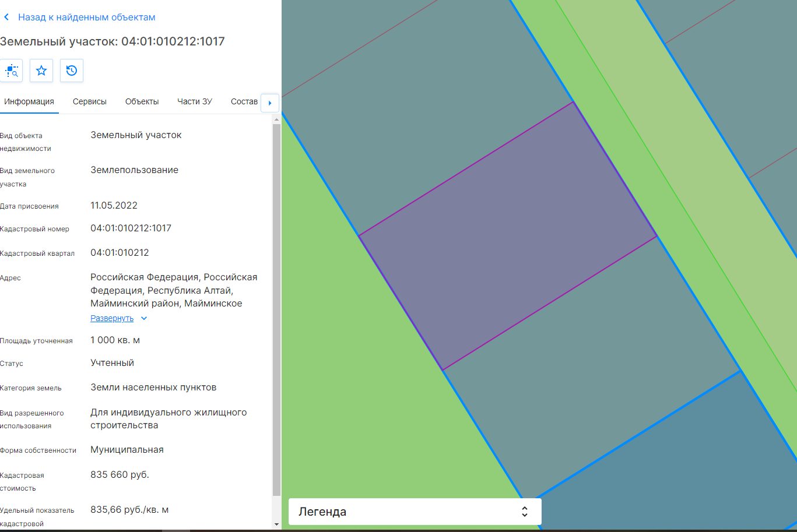797x532 pixels.
Task: Click the chevron next to Развернуть
Action: (144, 319)
